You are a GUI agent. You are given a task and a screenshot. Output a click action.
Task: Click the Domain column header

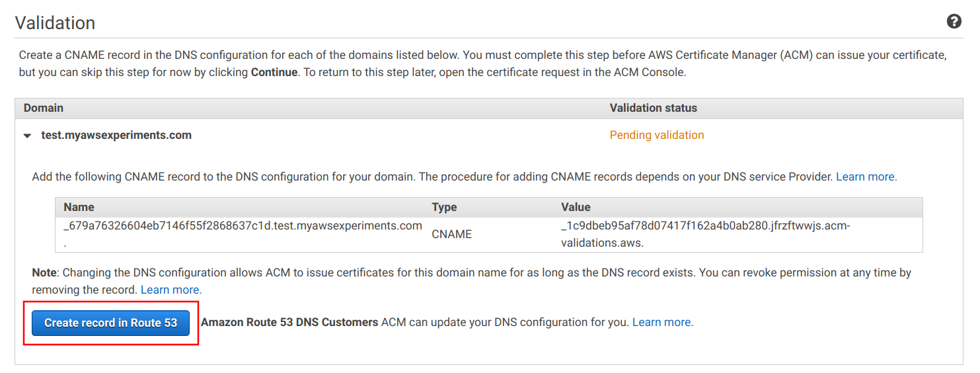click(44, 108)
